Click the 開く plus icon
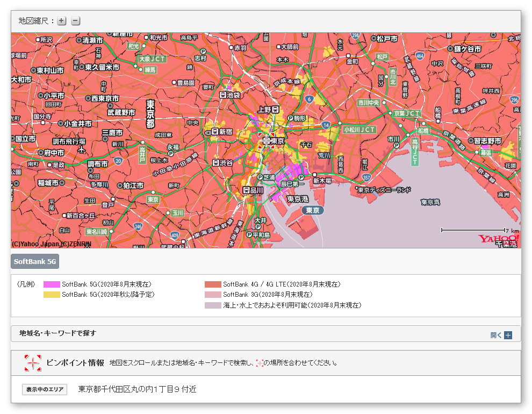Image resolution: width=532 pixels, height=414 pixels. [x=508, y=335]
